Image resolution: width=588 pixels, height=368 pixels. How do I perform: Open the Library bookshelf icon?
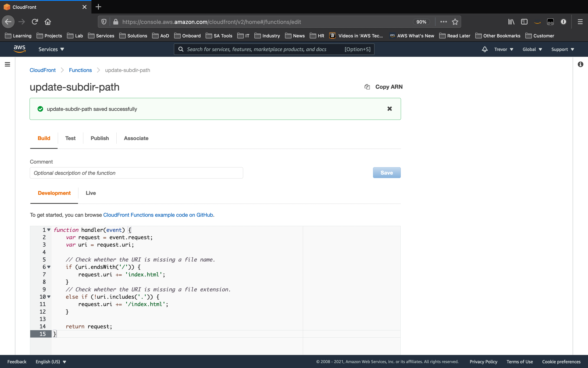click(511, 22)
